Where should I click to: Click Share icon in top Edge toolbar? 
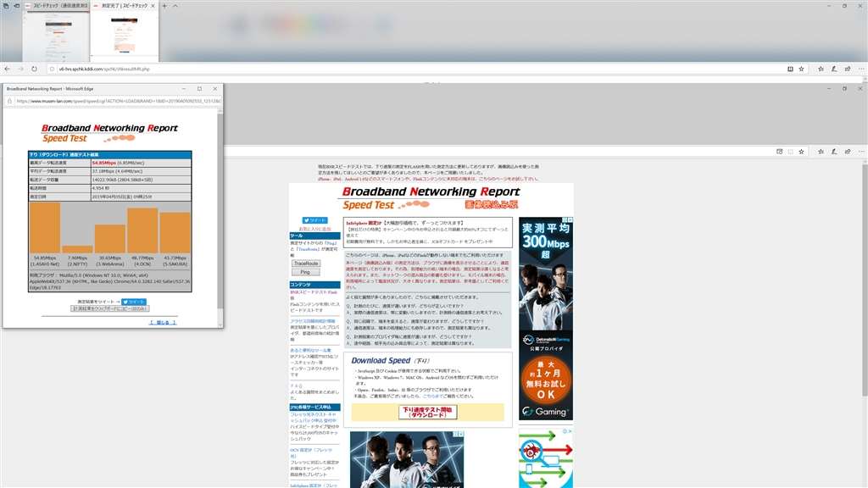point(848,69)
